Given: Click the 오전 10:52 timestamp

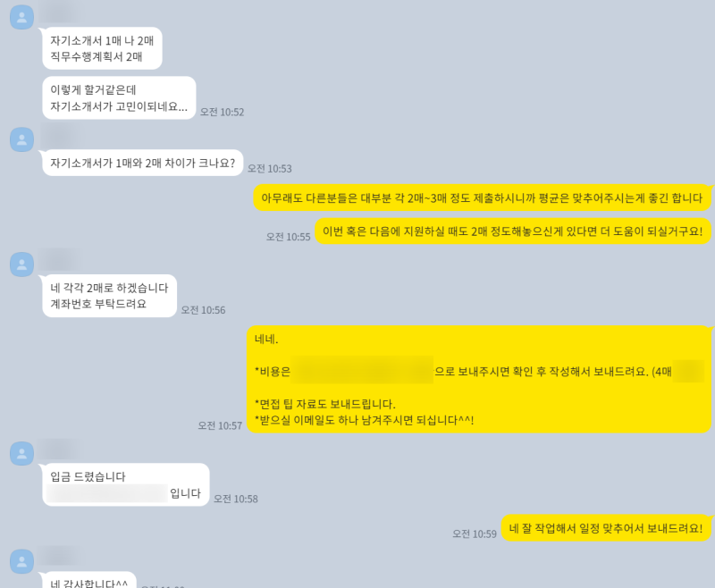Looking at the screenshot, I should [222, 112].
